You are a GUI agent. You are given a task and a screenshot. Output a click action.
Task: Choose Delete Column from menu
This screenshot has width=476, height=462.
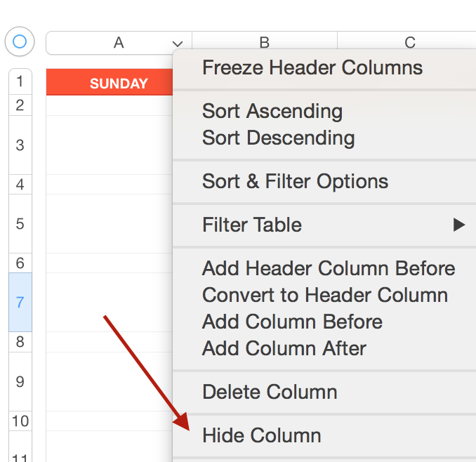tap(270, 392)
